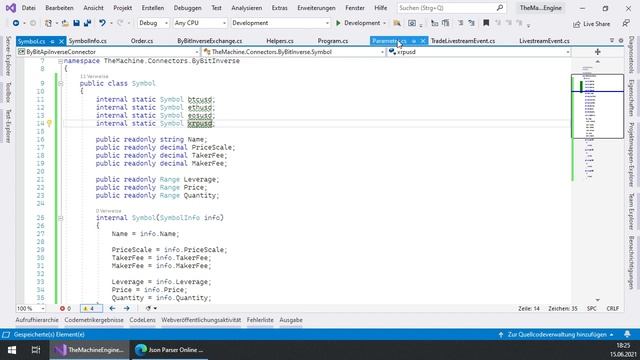Open the Fehlerliste panel tab
Screen dimensions: 640x360
click(260, 320)
